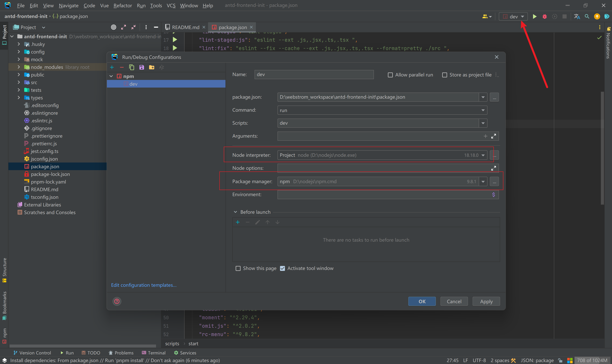The height and width of the screenshot is (364, 612).
Task: Click the Environment input field
Action: click(x=388, y=194)
